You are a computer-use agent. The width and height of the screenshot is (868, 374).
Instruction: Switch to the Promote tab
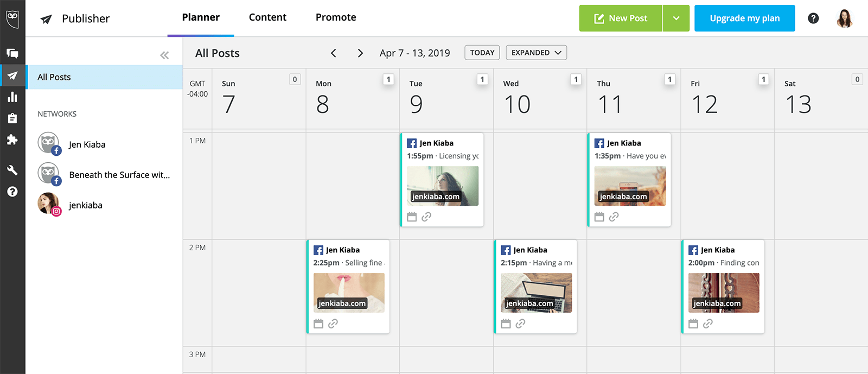[x=335, y=17]
